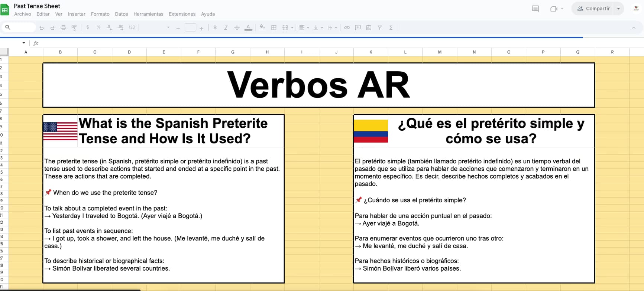Decrease font size with minus button
The height and width of the screenshot is (291, 644).
[x=178, y=28]
